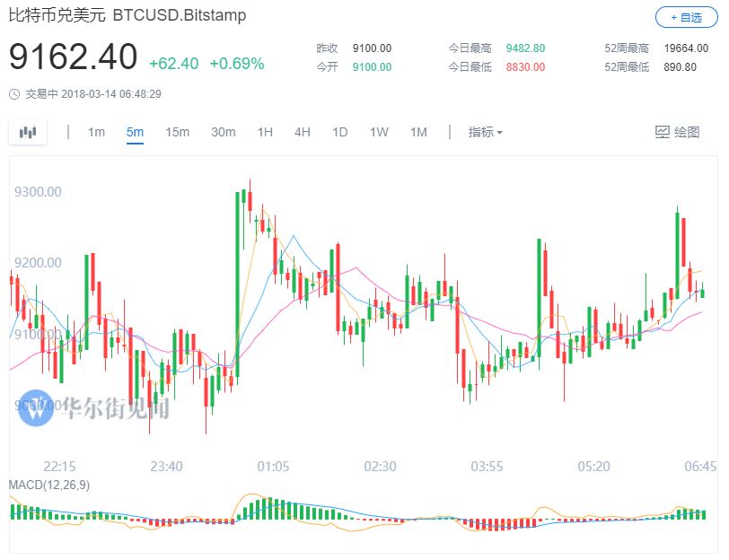Switch chart to the 1H interval
The image size is (729, 560).
pyautogui.click(x=265, y=133)
